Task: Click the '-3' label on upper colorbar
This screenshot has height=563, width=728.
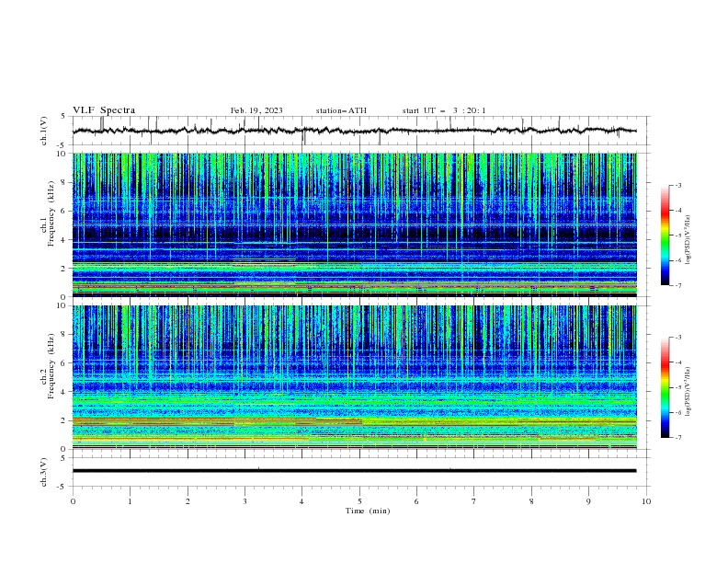Action: coord(677,185)
